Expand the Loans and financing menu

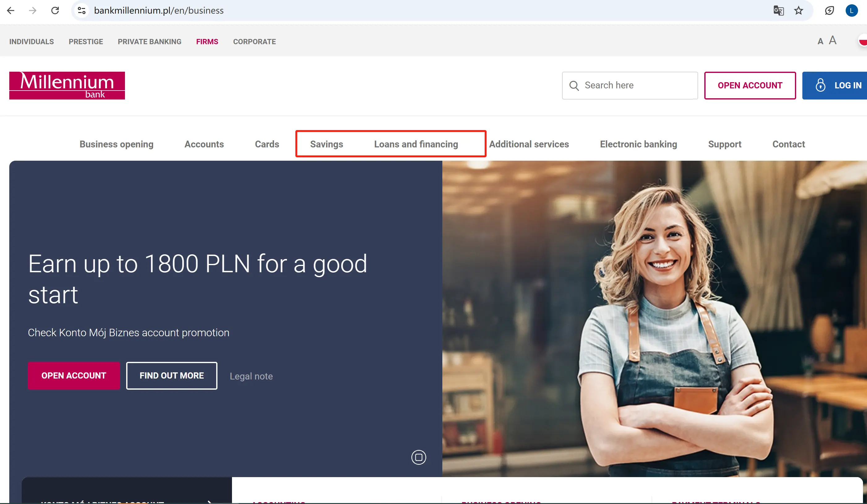[x=416, y=144]
